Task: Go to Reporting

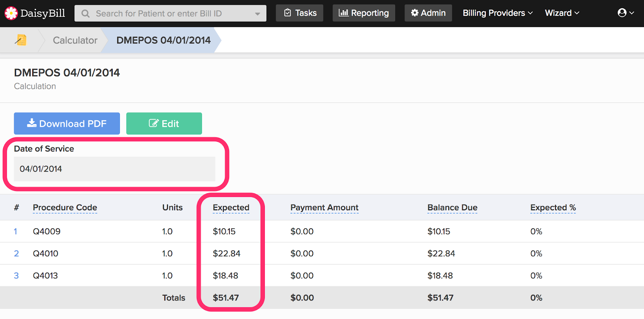Action: pyautogui.click(x=364, y=13)
